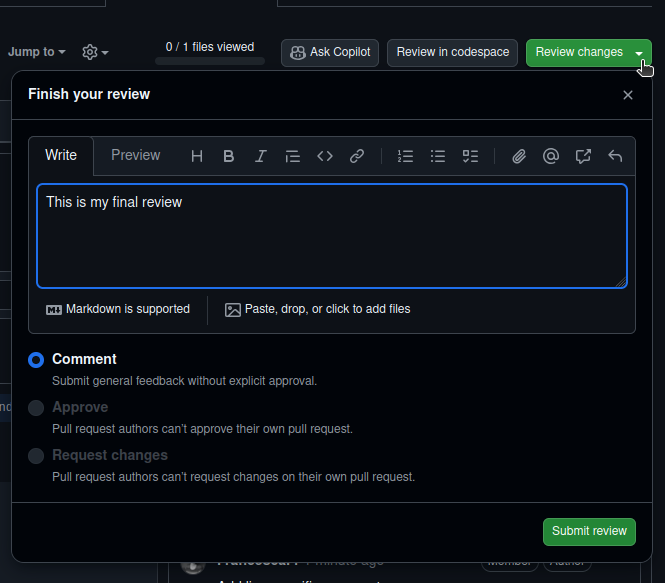Insert code with the angle-brackets icon
This screenshot has width=665, height=583.
tap(325, 156)
